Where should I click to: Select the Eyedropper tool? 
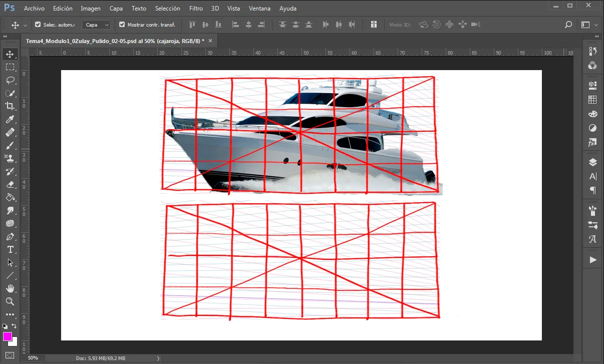point(10,119)
